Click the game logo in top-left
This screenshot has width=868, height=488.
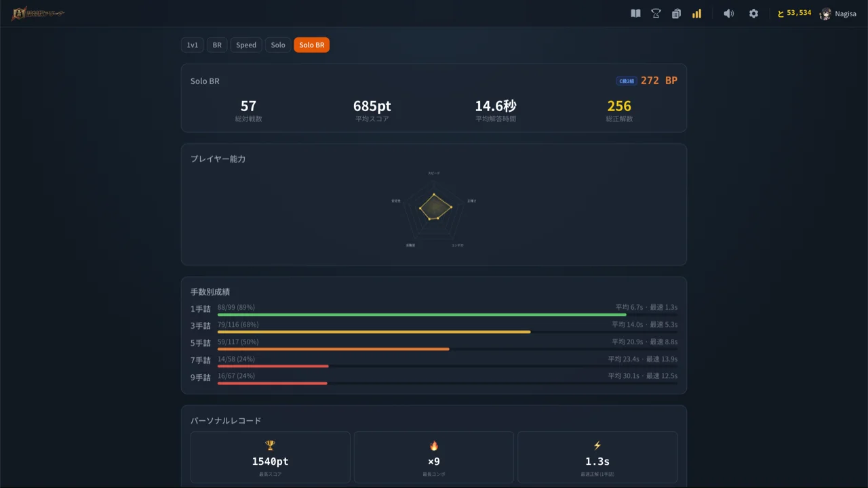point(38,14)
